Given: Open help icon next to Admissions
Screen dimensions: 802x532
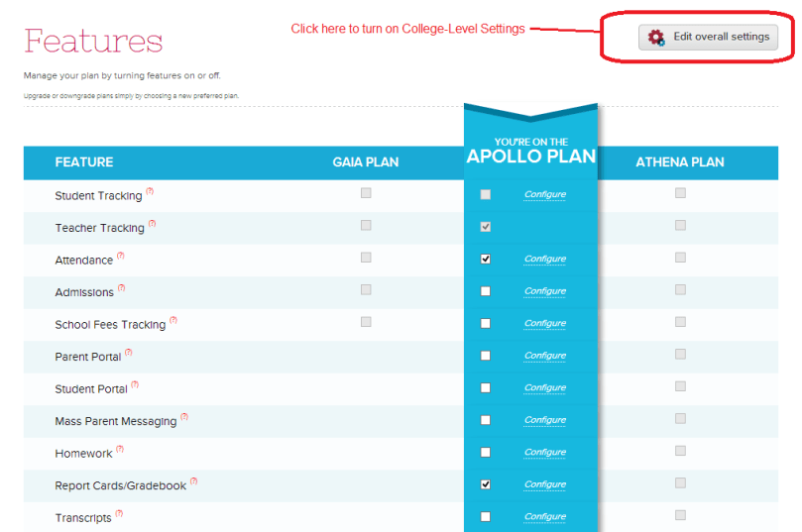Looking at the screenshot, I should (121, 287).
